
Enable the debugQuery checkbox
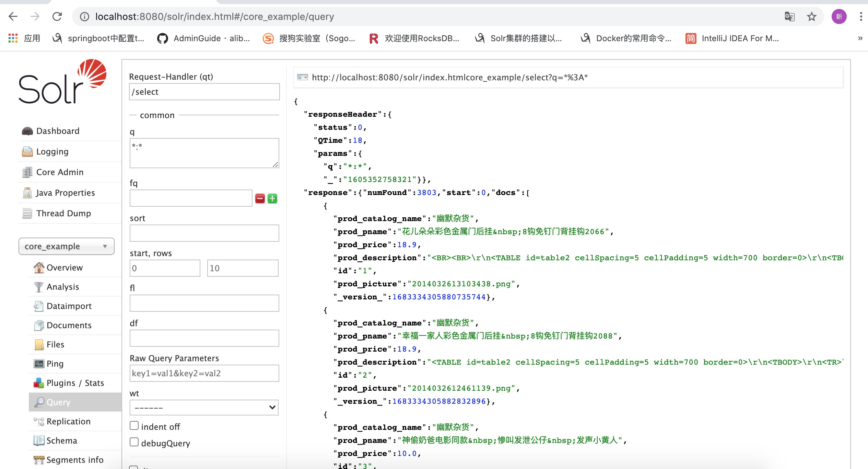pyautogui.click(x=134, y=443)
